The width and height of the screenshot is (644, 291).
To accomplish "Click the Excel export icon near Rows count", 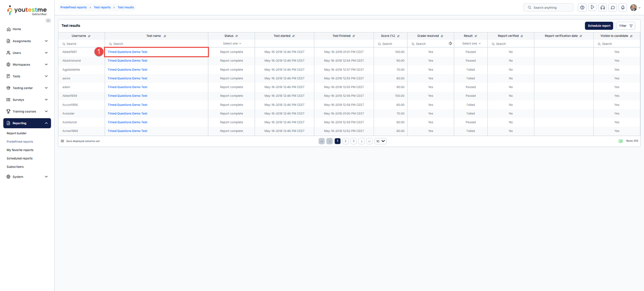I will pyautogui.click(x=620, y=141).
